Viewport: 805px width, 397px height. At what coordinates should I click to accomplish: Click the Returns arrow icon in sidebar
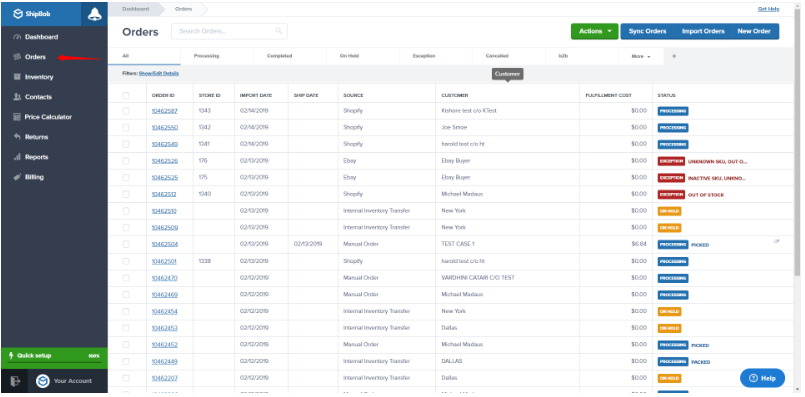point(17,137)
